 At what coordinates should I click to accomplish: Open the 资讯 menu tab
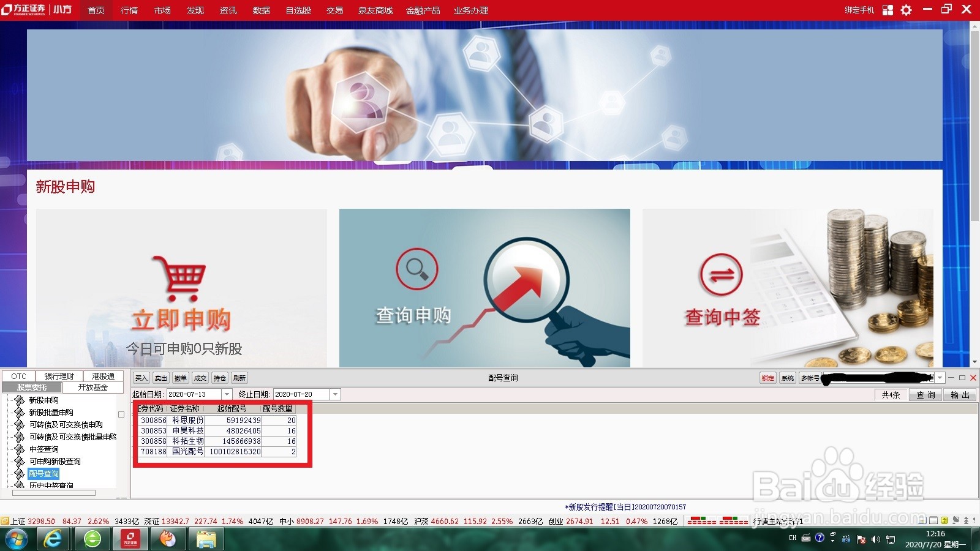(228, 10)
